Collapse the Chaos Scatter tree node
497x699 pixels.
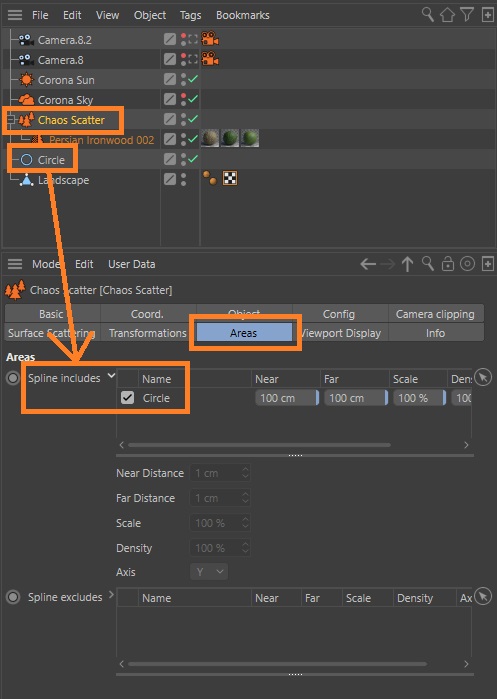coord(10,119)
